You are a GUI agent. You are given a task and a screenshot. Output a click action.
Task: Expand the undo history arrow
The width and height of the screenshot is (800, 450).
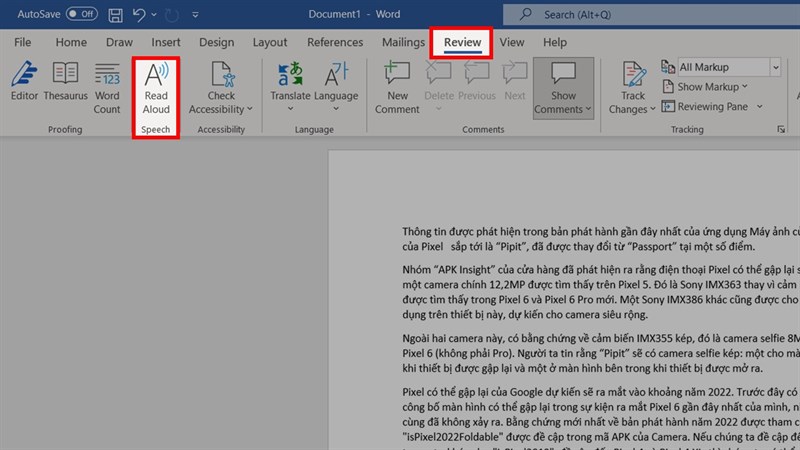(154, 15)
